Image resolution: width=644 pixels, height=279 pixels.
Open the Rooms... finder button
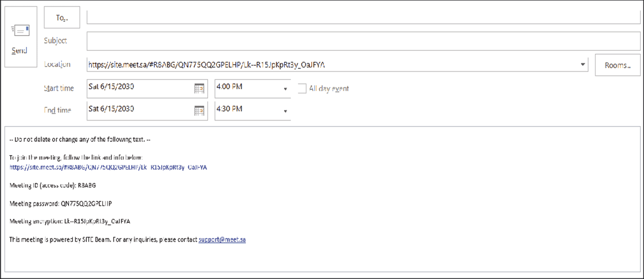(617, 65)
